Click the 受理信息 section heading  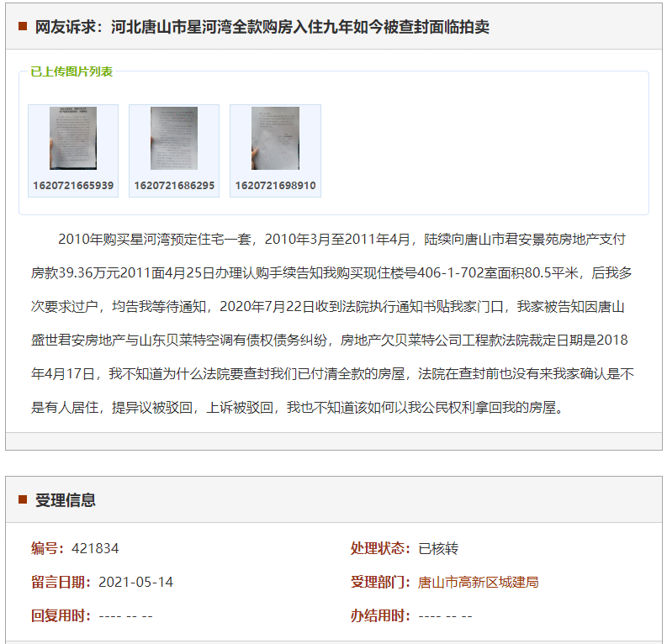pos(66,500)
